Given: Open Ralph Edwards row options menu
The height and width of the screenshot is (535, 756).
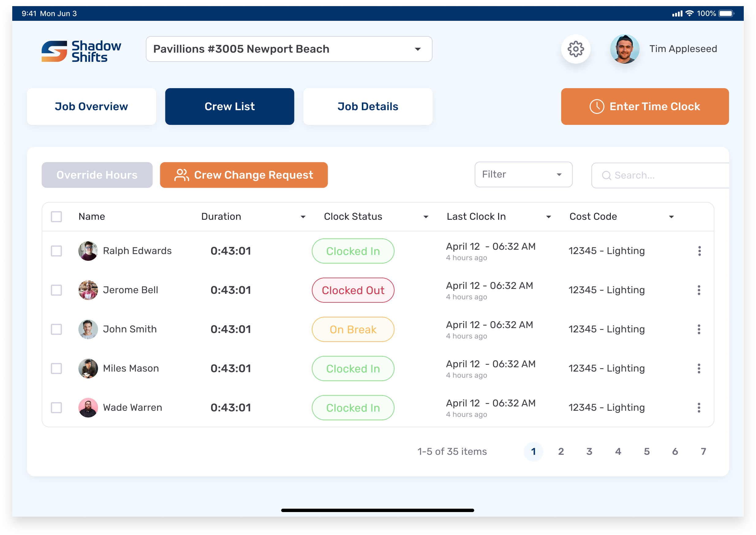Looking at the screenshot, I should 699,251.
